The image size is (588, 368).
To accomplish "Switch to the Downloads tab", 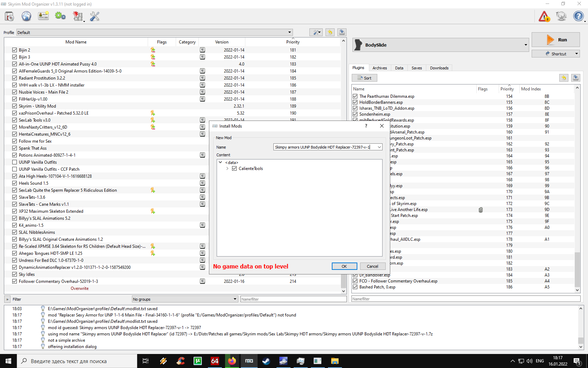I will click(x=439, y=68).
